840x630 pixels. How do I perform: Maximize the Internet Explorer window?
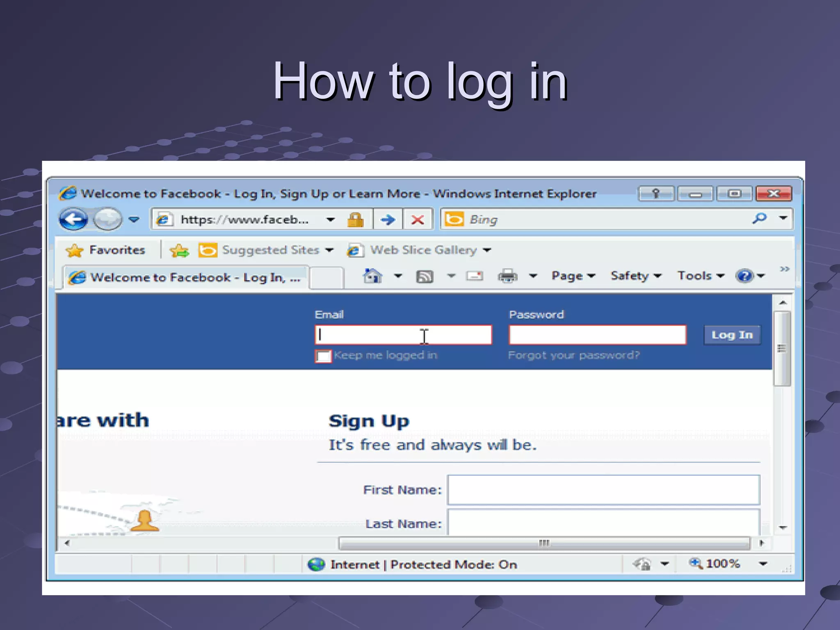pos(735,194)
